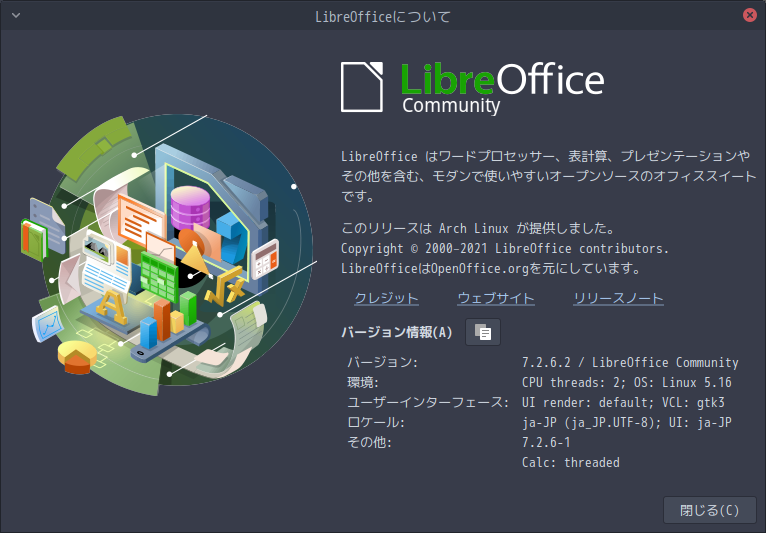
Task: Click the green spreadsheet grid in the illustration
Action: [x=159, y=277]
